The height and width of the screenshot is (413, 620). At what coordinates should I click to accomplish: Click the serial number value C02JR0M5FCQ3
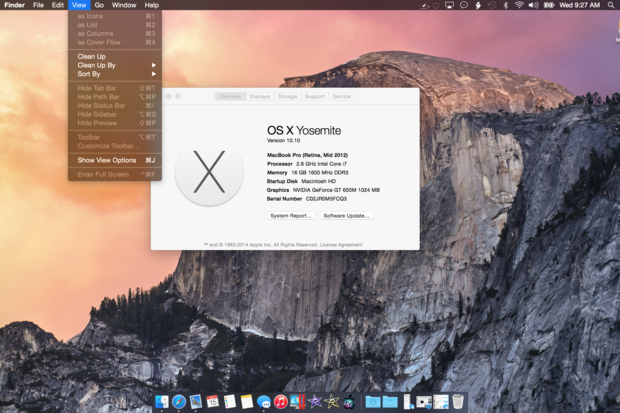point(326,199)
